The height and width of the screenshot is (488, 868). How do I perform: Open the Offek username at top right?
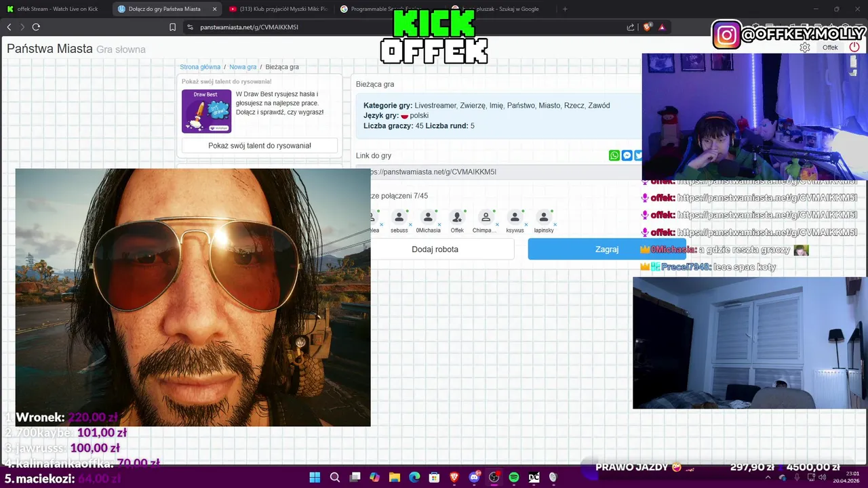point(830,47)
